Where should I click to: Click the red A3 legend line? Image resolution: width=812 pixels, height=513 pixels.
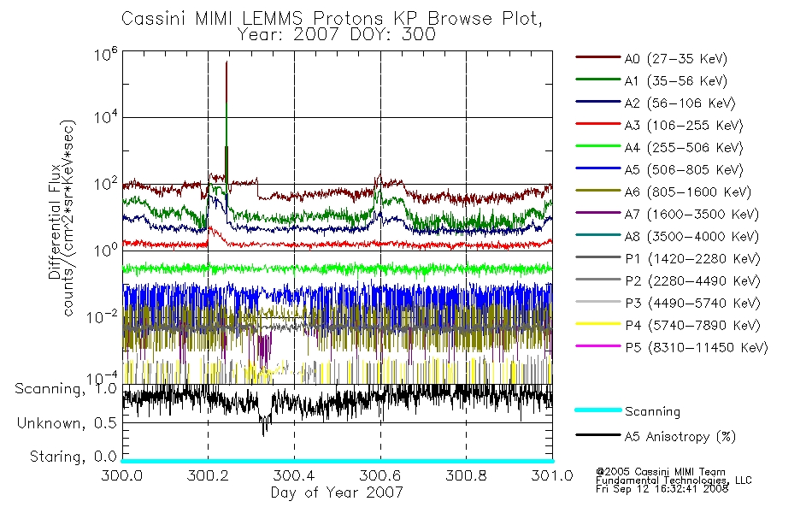pyautogui.click(x=598, y=124)
